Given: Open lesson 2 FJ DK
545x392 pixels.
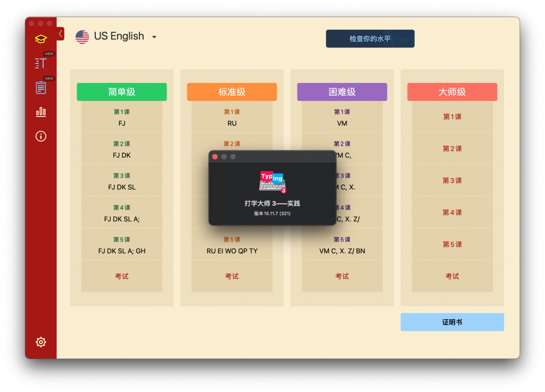Looking at the screenshot, I should pyautogui.click(x=122, y=149).
